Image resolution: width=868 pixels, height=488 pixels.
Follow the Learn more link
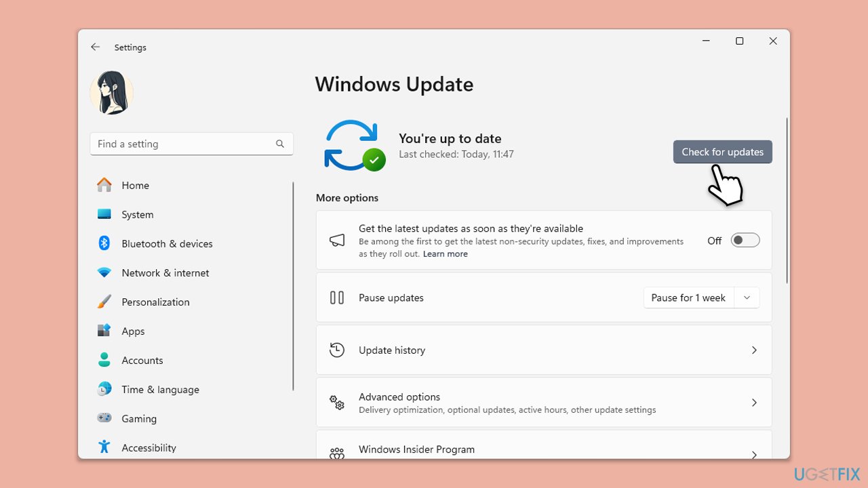pyautogui.click(x=445, y=253)
